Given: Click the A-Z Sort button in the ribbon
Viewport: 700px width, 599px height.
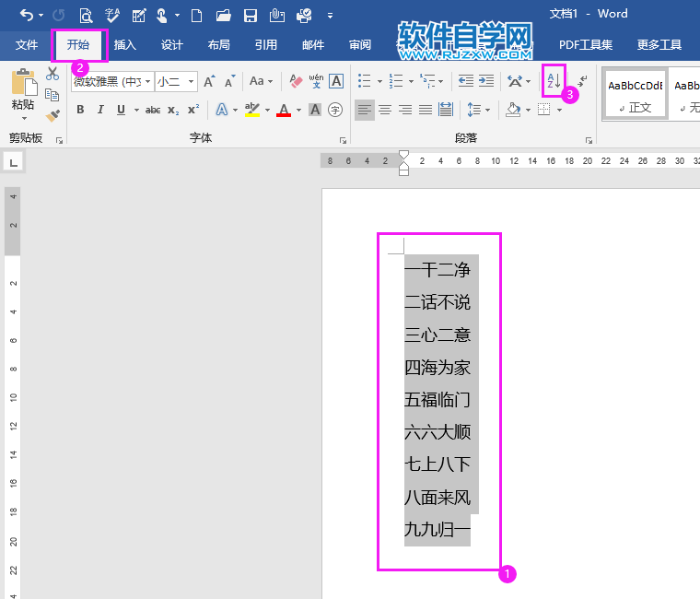Looking at the screenshot, I should (x=553, y=81).
